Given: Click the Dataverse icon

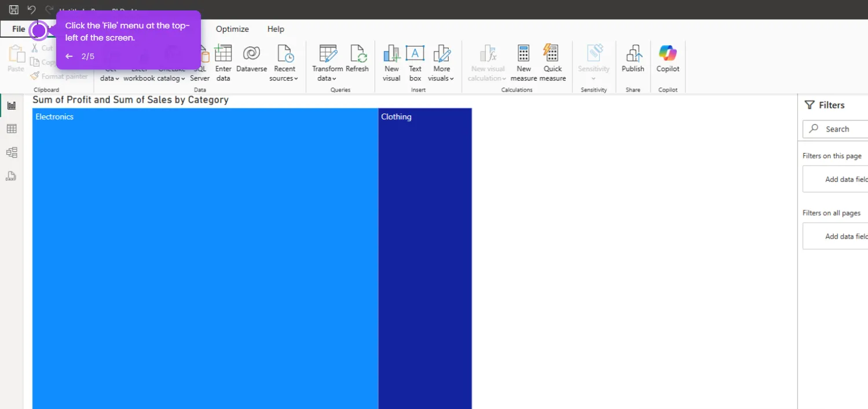Looking at the screenshot, I should (251, 53).
